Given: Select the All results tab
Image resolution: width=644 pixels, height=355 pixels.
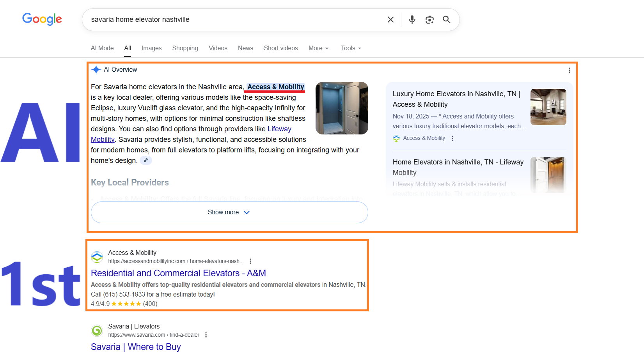Looking at the screenshot, I should point(128,48).
